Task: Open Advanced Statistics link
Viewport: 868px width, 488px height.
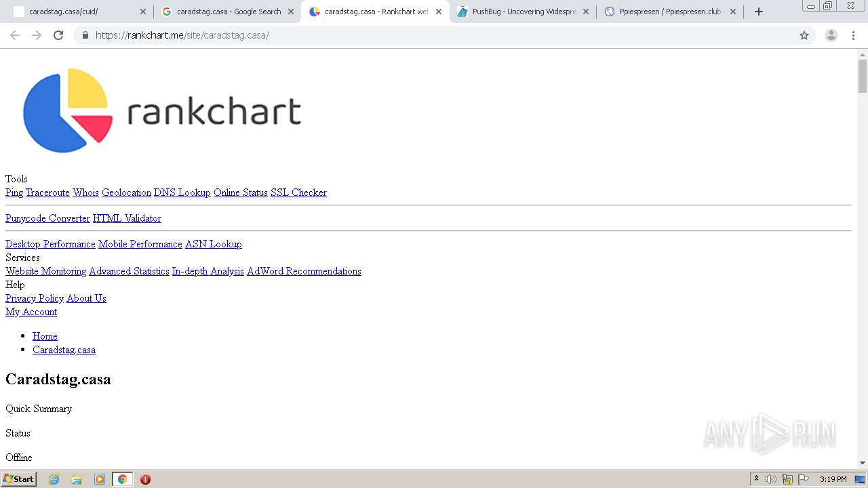Action: click(129, 271)
